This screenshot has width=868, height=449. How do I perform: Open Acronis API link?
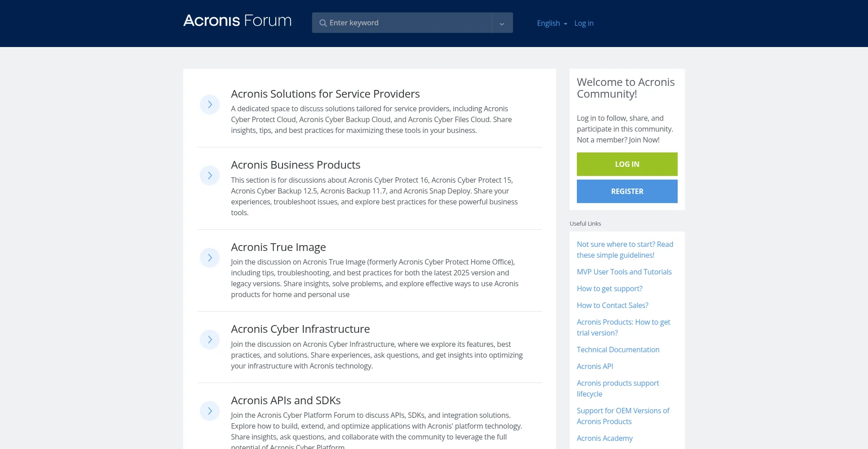tap(595, 366)
